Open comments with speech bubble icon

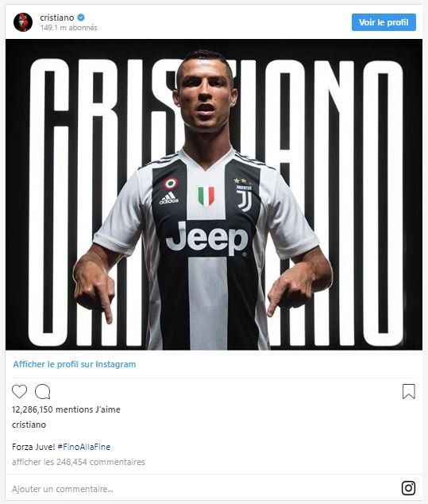42,391
